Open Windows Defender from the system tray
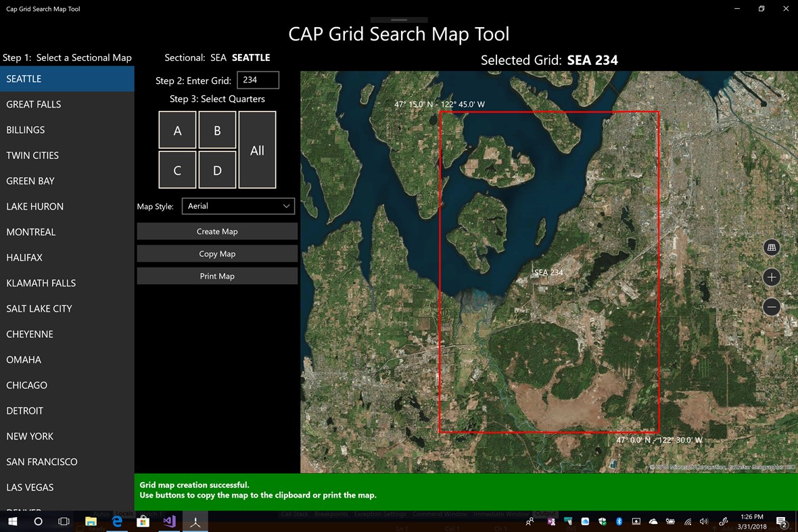Image resolution: width=798 pixels, height=532 pixels. (603, 521)
